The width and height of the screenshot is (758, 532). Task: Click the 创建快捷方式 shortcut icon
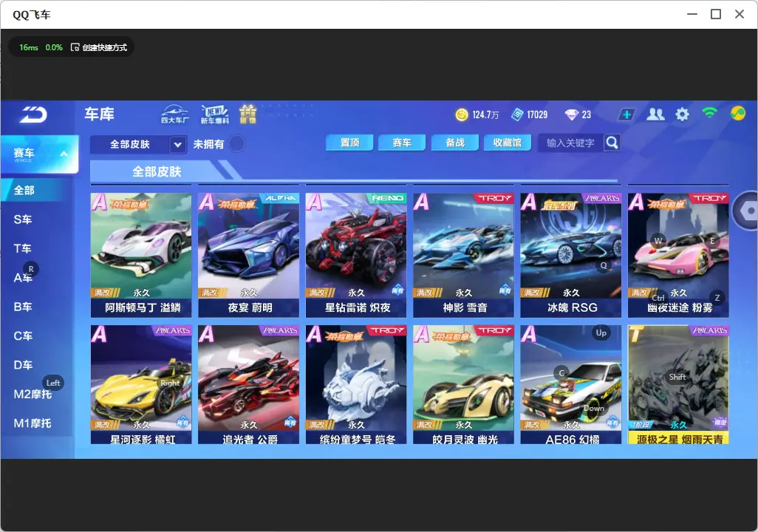coord(75,47)
